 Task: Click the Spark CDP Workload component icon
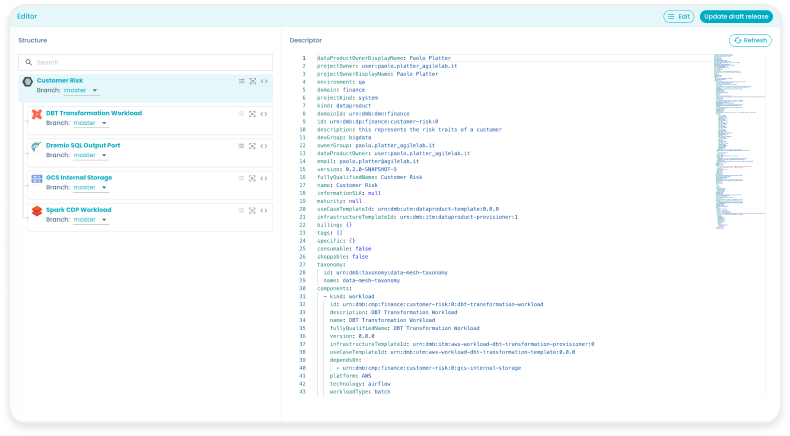pyautogui.click(x=37, y=213)
